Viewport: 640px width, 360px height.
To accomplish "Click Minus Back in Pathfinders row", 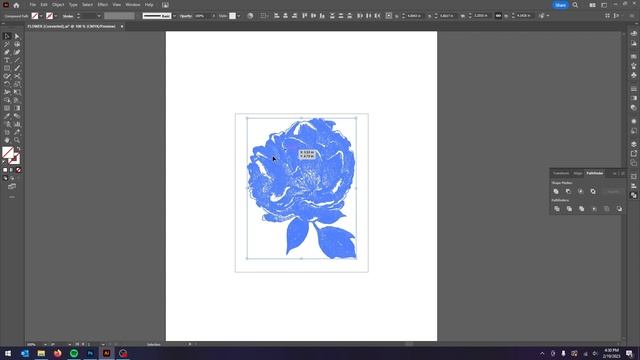I will (x=619, y=209).
